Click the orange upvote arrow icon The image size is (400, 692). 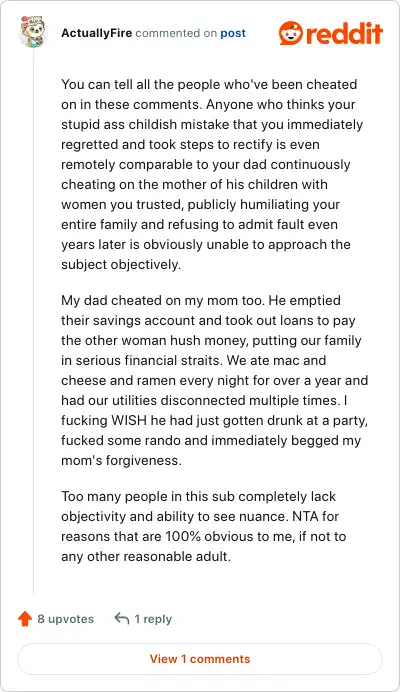[25, 619]
